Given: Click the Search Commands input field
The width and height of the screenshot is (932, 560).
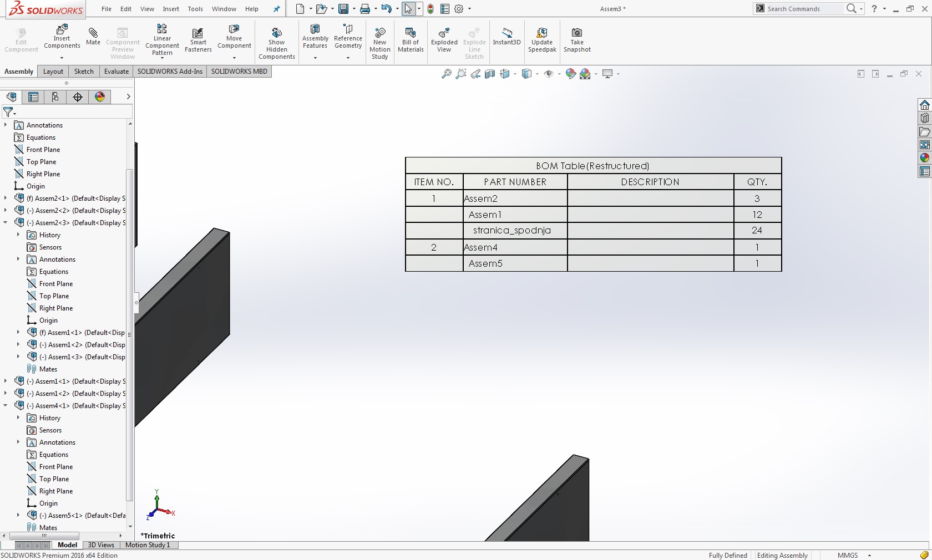Looking at the screenshot, I should click(803, 9).
